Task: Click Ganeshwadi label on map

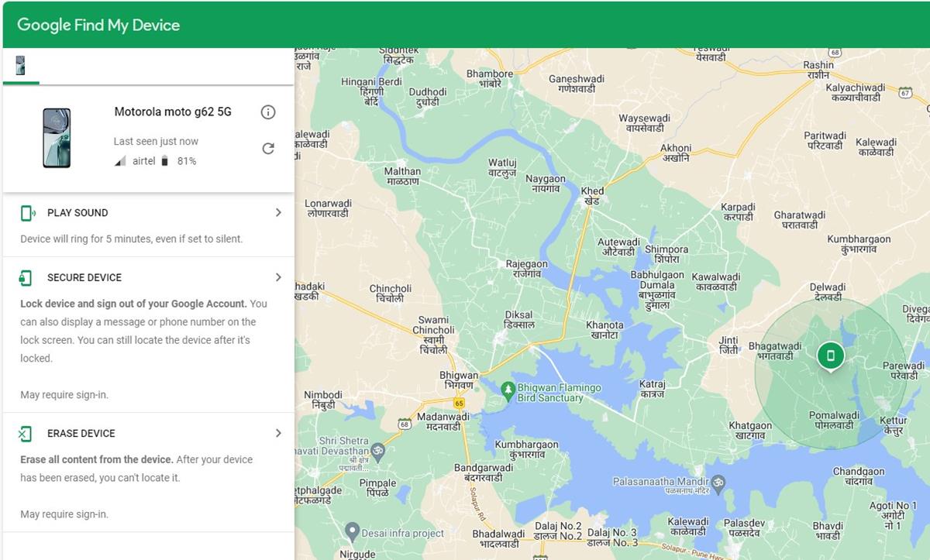Action: click(577, 84)
